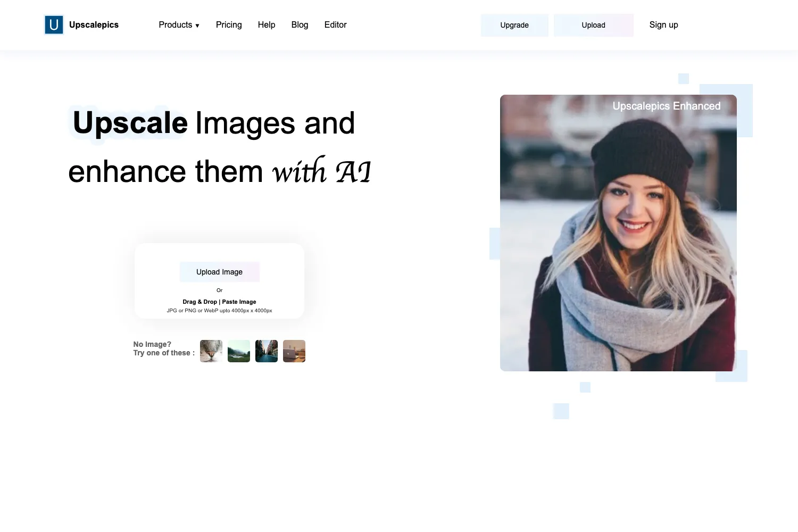
Task: Click the Drag & Drop | Paste Image area
Action: coord(219,302)
